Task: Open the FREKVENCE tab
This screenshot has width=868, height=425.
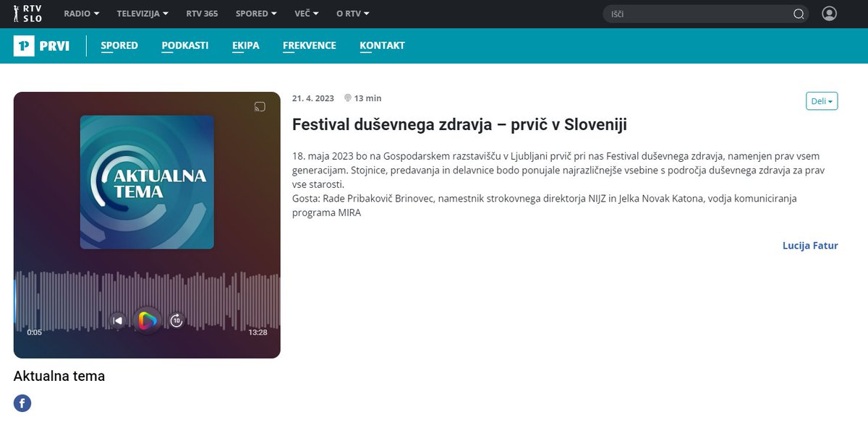Action: pos(310,46)
